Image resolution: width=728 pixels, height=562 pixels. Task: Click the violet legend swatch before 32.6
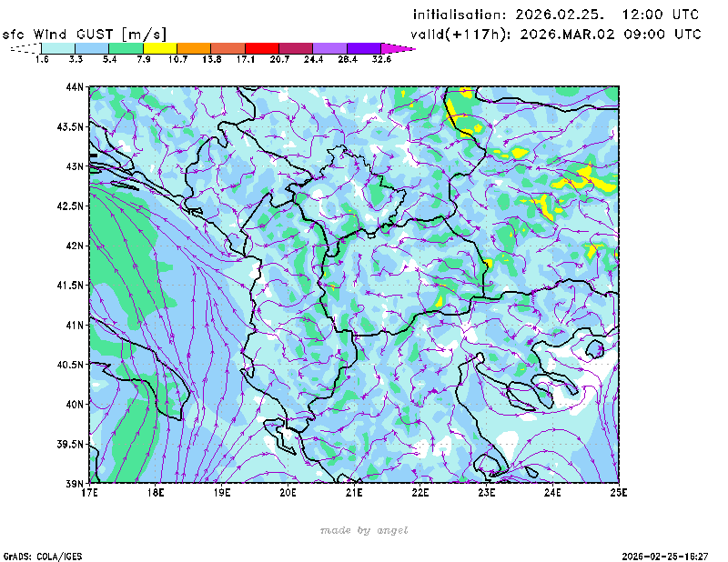pos(364,47)
